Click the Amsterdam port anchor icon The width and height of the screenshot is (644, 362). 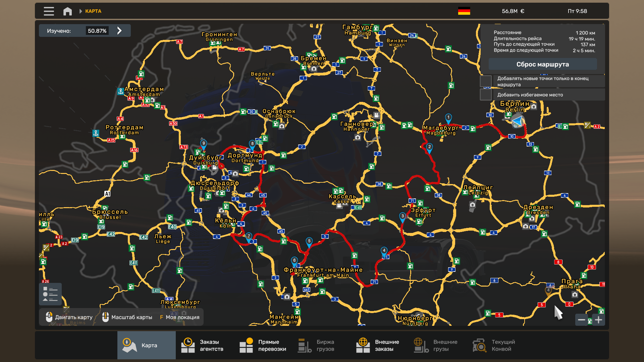coord(121,91)
